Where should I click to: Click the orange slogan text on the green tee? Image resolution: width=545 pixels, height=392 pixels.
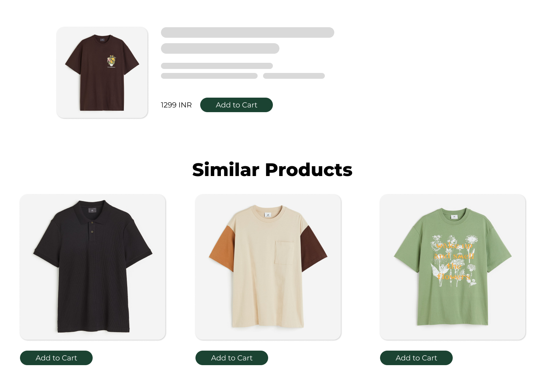pyautogui.click(x=454, y=261)
